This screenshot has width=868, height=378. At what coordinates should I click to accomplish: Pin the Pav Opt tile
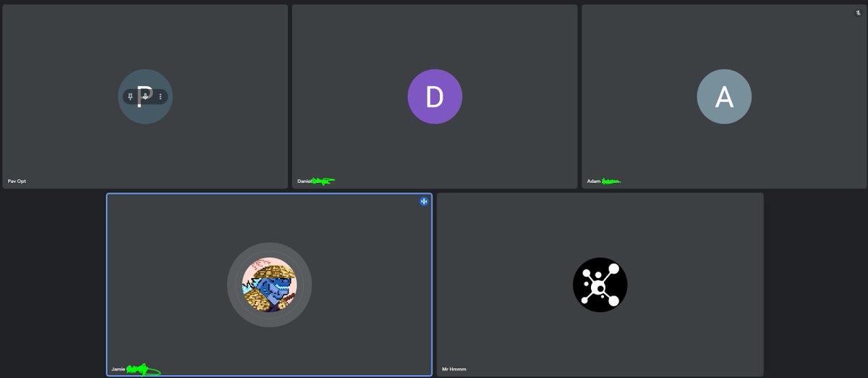(130, 96)
